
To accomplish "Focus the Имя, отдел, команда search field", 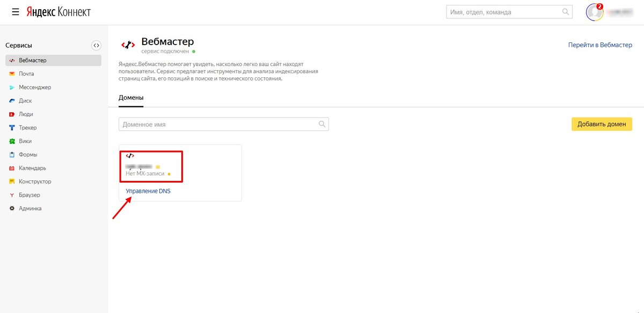I will pyautogui.click(x=509, y=12).
